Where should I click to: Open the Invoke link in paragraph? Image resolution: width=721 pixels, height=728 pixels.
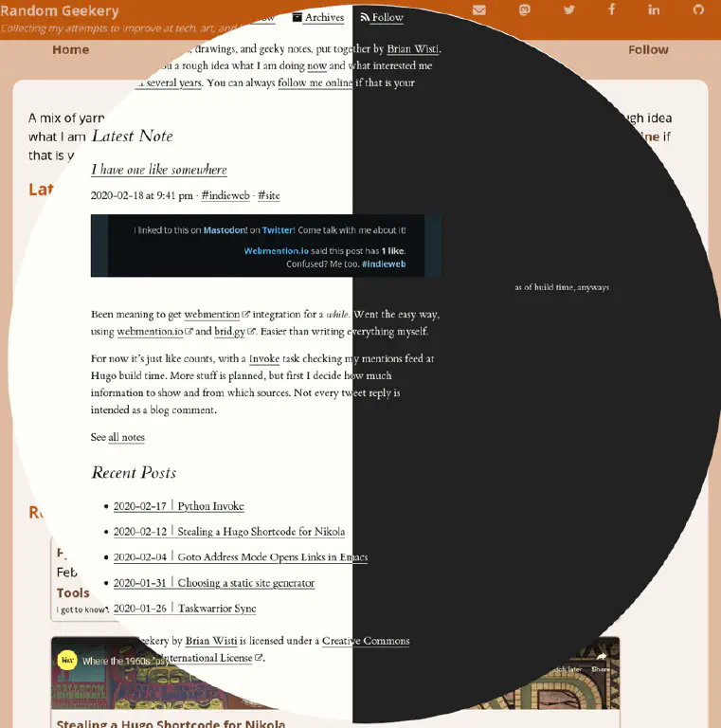(264, 359)
